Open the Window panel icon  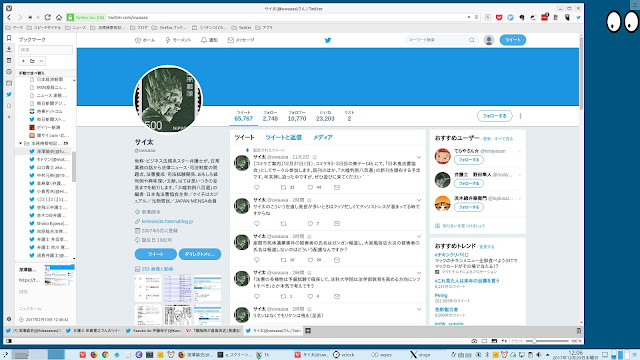point(9,83)
